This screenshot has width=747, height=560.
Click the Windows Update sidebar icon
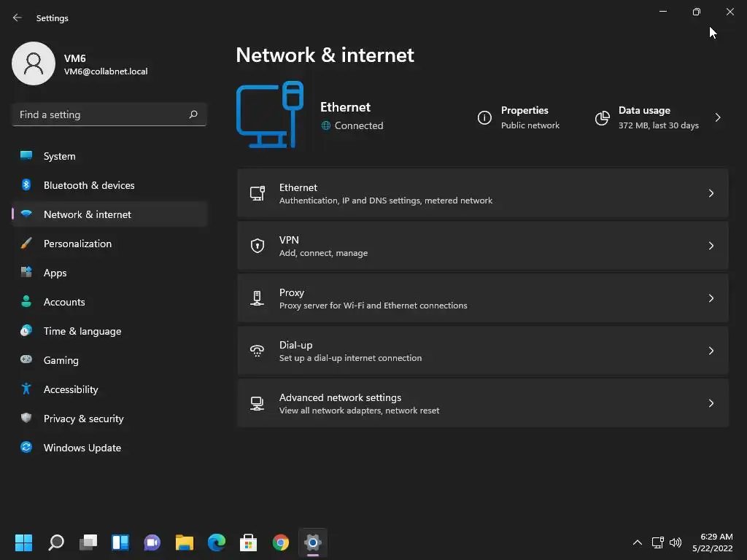click(x=26, y=448)
